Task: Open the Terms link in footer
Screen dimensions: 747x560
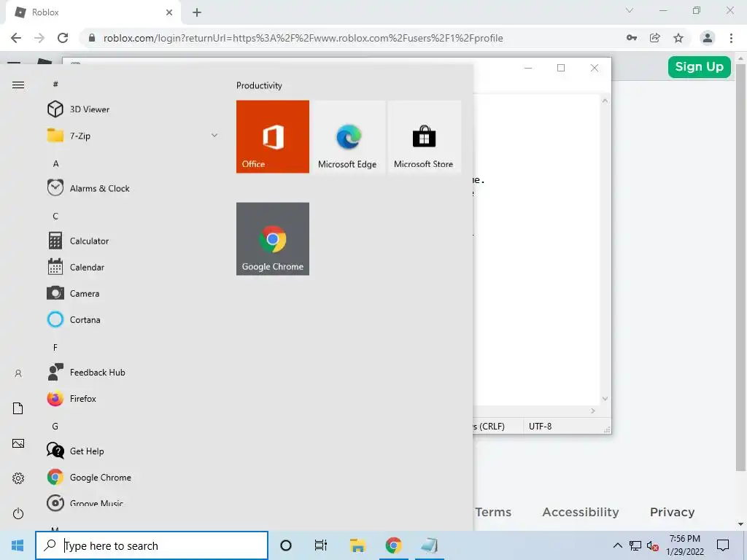Action: pos(493,512)
